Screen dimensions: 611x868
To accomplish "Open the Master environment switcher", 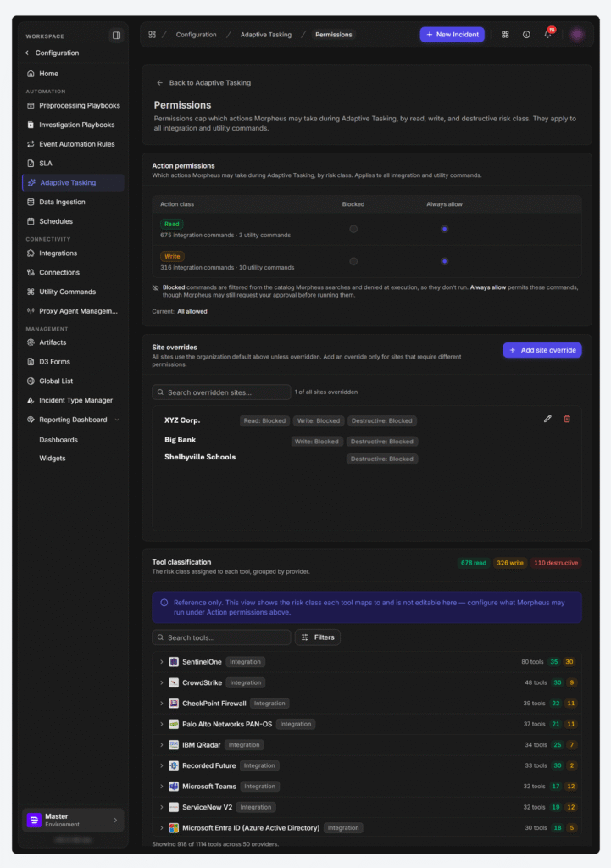I will (73, 821).
